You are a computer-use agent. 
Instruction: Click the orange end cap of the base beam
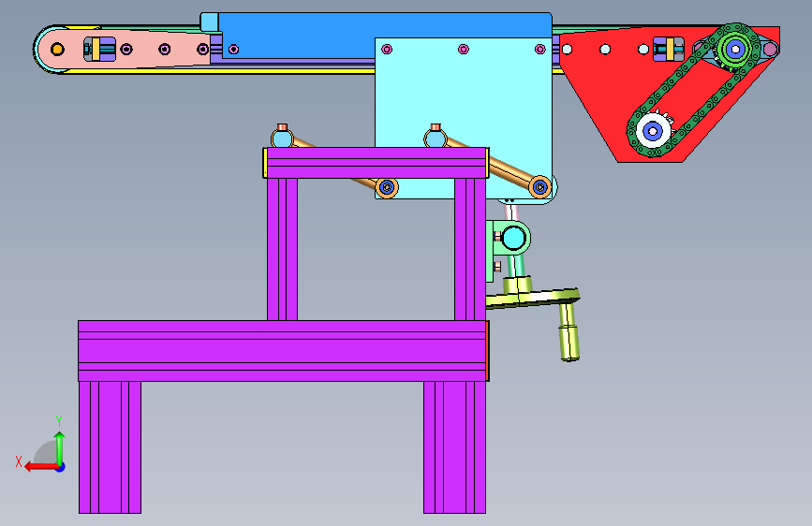pos(487,351)
